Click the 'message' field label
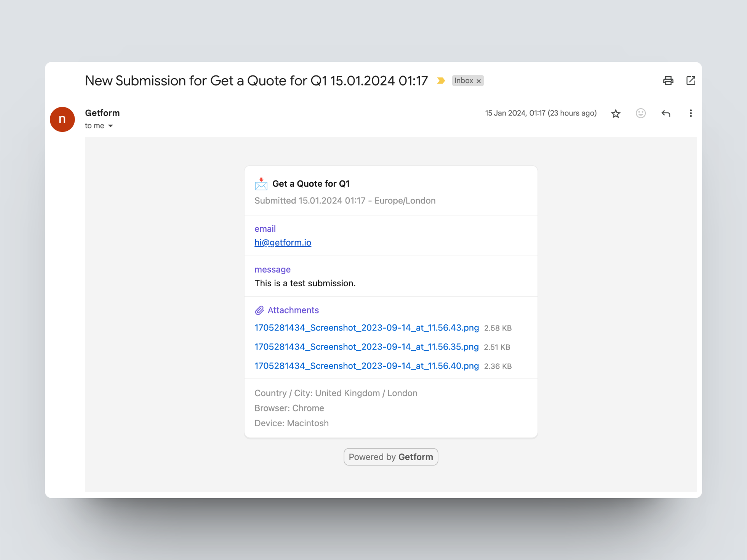This screenshot has width=747, height=560. pos(272,269)
